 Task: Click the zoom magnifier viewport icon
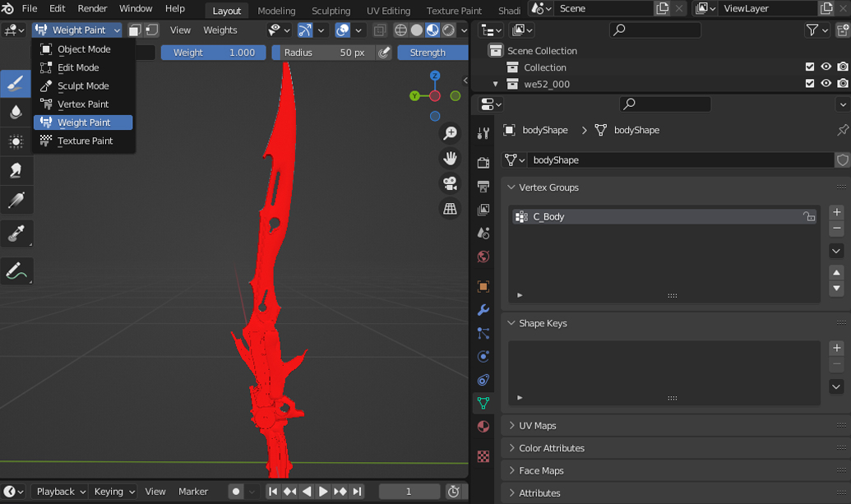tap(450, 133)
